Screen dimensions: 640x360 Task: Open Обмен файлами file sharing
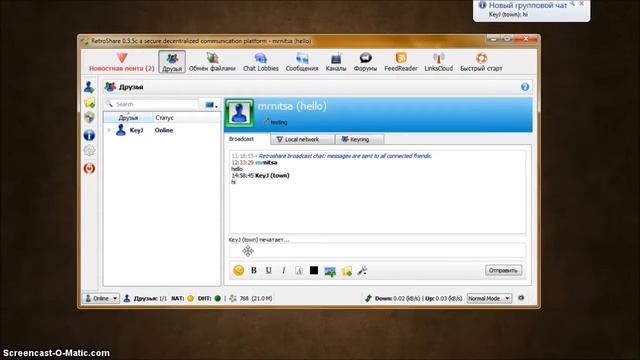(212, 62)
